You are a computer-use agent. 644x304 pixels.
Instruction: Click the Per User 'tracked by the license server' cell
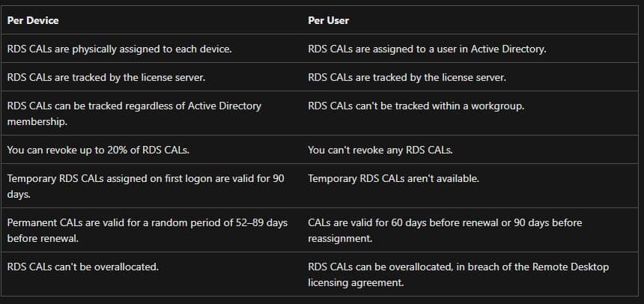tap(407, 77)
